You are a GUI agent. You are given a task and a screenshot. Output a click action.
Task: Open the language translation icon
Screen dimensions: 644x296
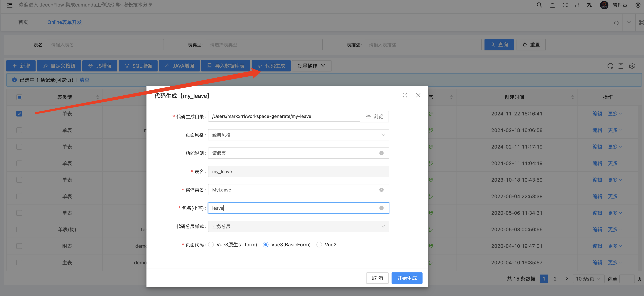click(589, 5)
